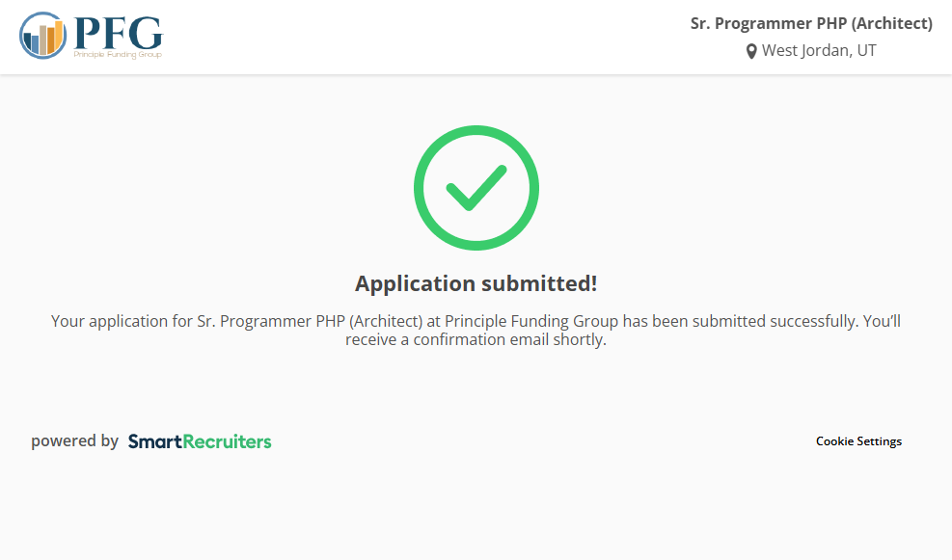Click empty page background below the footer

pyautogui.click(x=476, y=511)
